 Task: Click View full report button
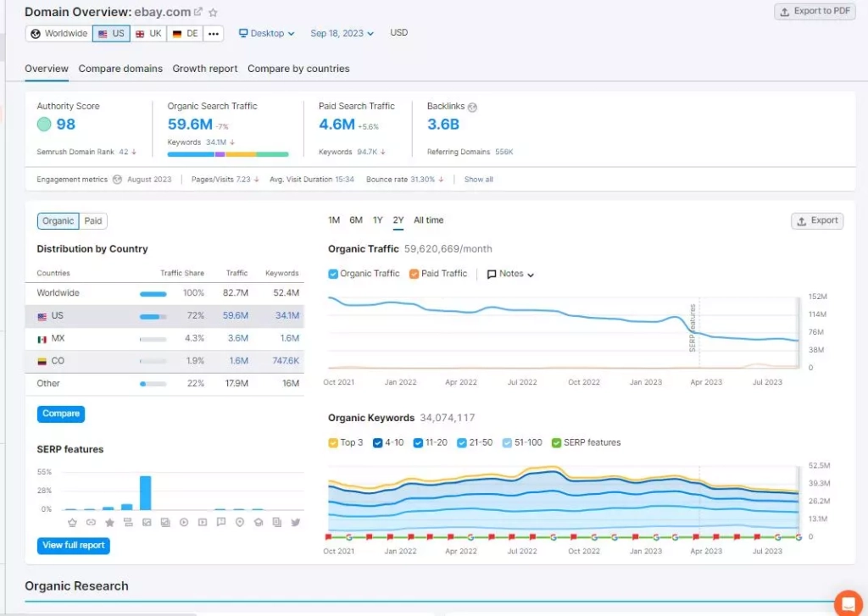[x=74, y=546]
